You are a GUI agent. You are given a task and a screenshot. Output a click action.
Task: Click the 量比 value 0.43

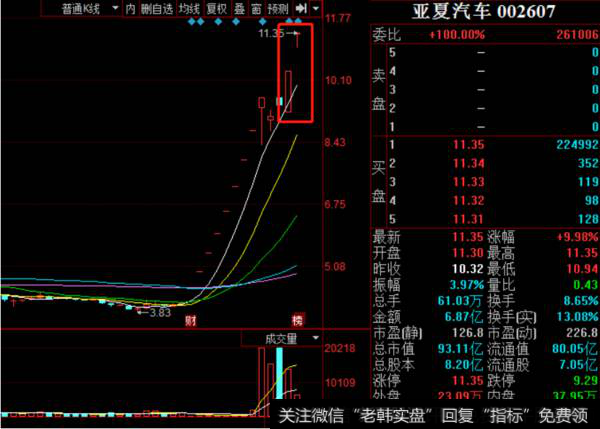point(585,285)
